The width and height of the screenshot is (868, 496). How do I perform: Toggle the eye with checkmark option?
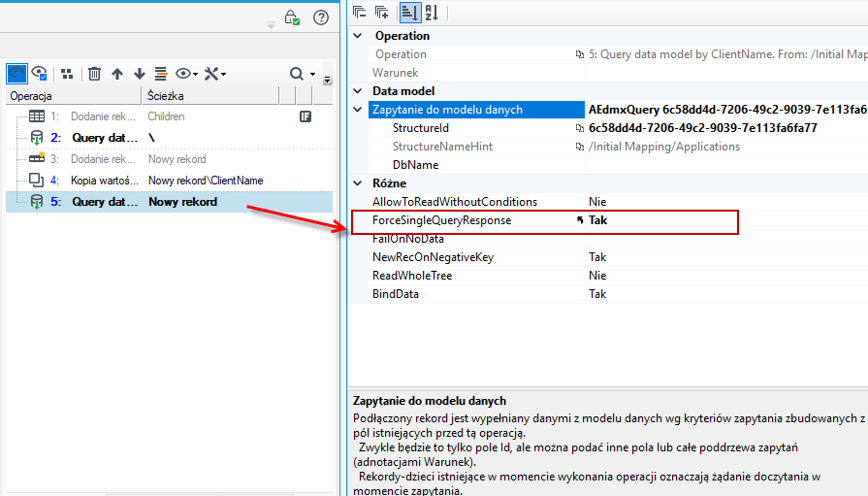pos(40,73)
